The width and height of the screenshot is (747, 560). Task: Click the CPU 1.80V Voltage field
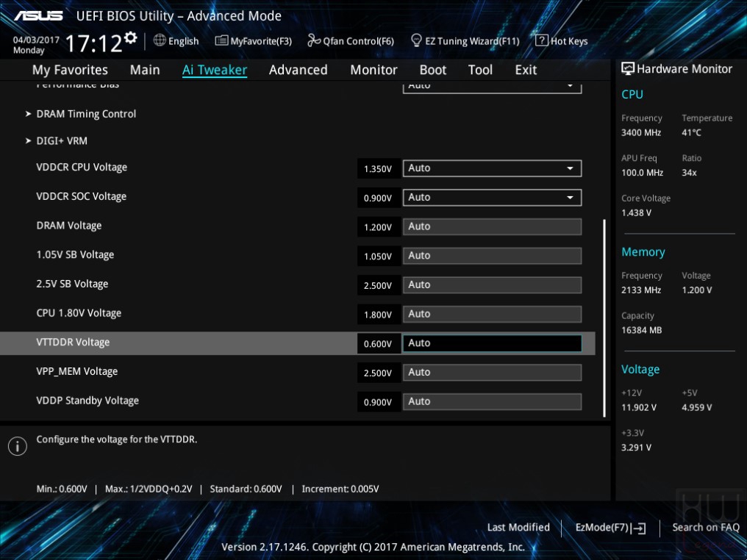tap(492, 315)
